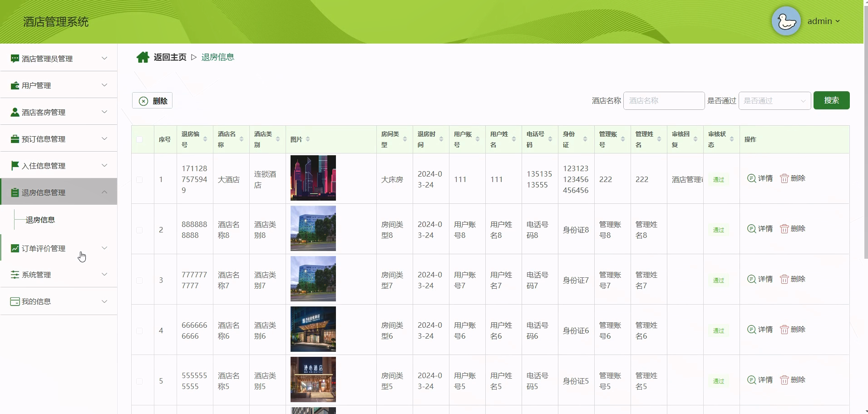
Task: Click the detail magnifier icon in row 2
Action: pyautogui.click(x=752, y=229)
